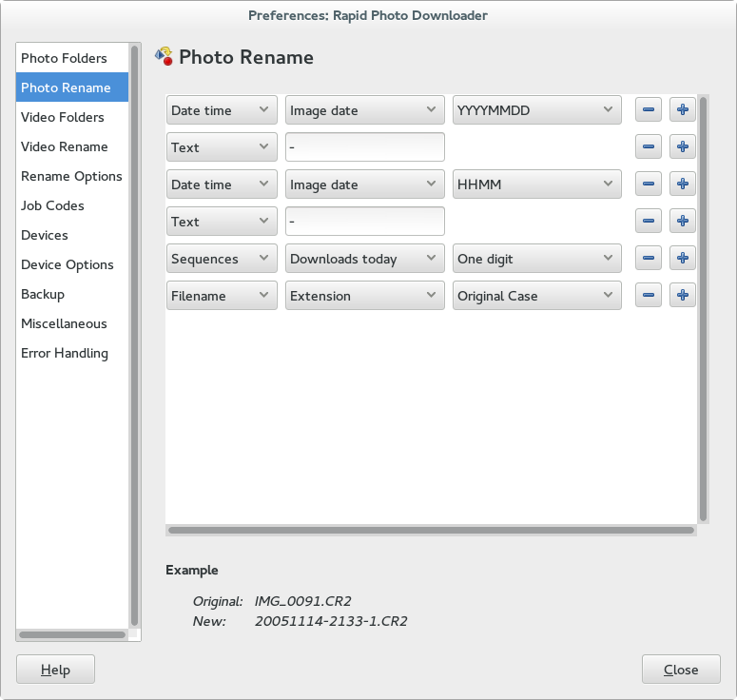
Task: Open the Rename Options section
Action: click(x=72, y=176)
